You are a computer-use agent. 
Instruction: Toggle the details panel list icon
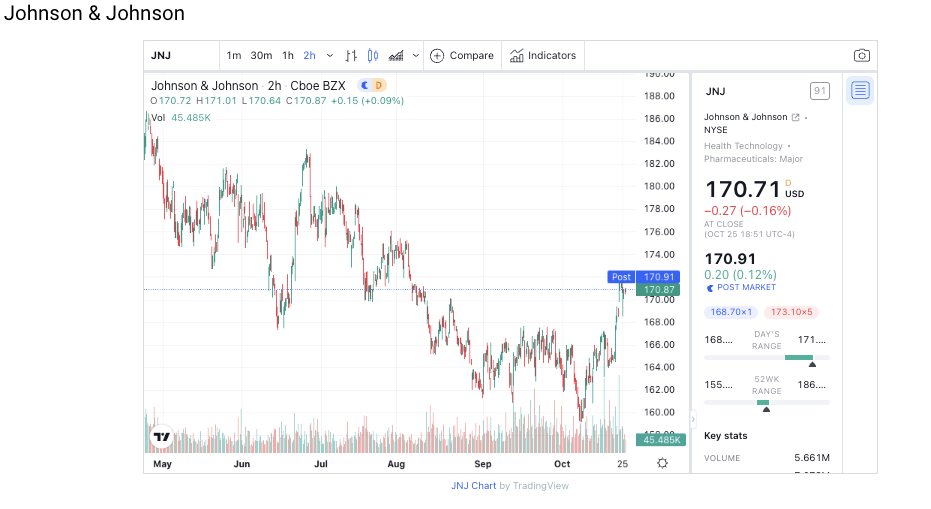pyautogui.click(x=860, y=91)
